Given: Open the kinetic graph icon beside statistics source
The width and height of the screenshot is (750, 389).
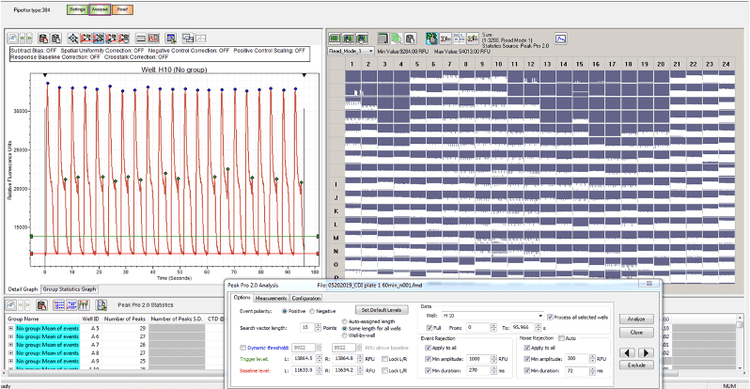Looking at the screenshot, I should (561, 38).
